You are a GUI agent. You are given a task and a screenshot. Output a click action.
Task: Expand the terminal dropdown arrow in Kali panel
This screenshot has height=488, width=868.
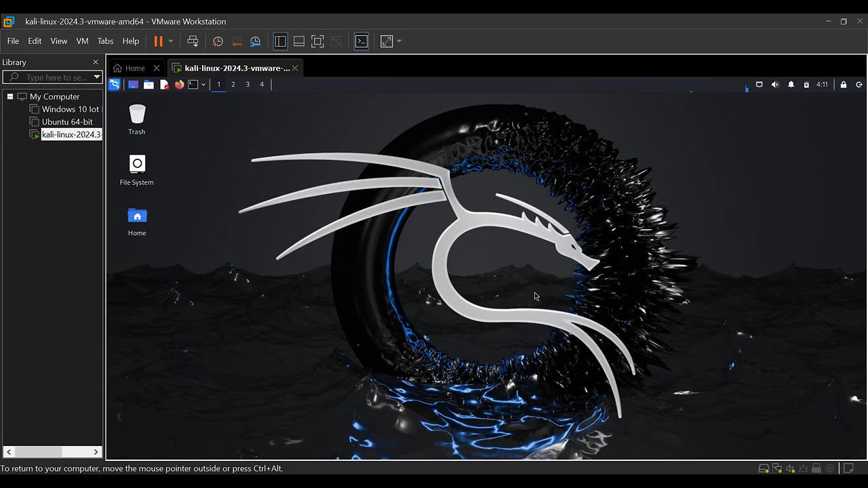[203, 85]
